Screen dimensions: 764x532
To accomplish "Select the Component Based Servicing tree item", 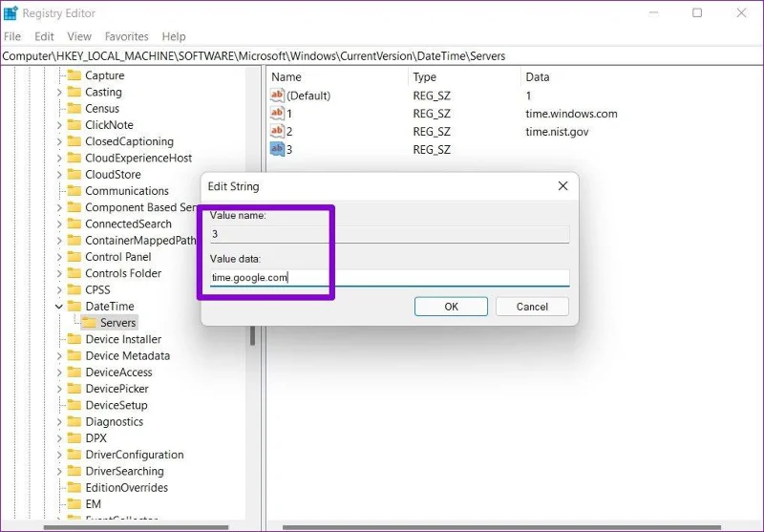I will click(x=140, y=207).
